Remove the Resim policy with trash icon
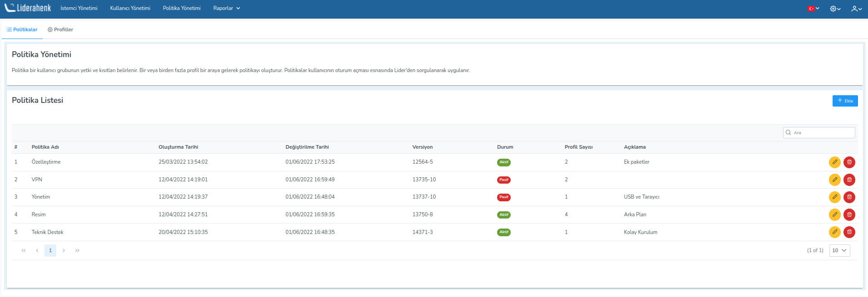Screen dimensions: 868x297 click(849, 215)
